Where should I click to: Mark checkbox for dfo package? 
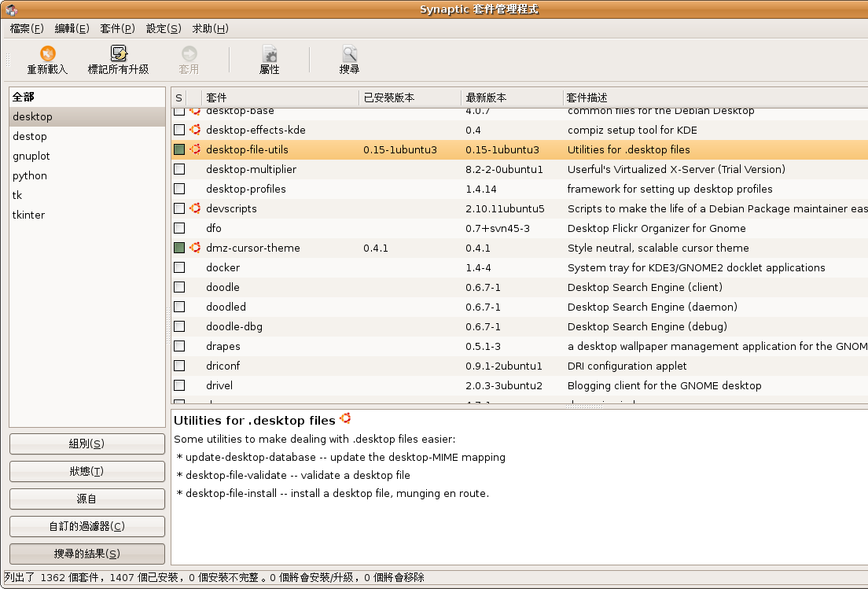tap(179, 228)
